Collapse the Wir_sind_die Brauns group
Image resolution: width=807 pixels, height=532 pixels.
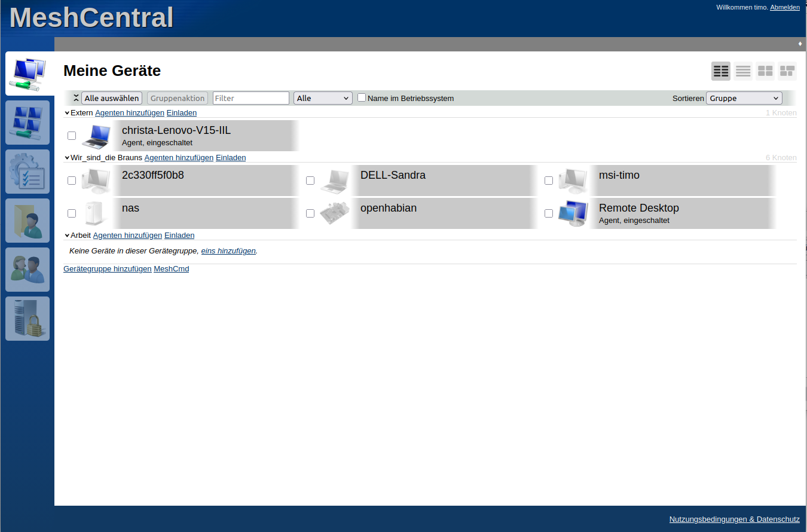tap(67, 158)
